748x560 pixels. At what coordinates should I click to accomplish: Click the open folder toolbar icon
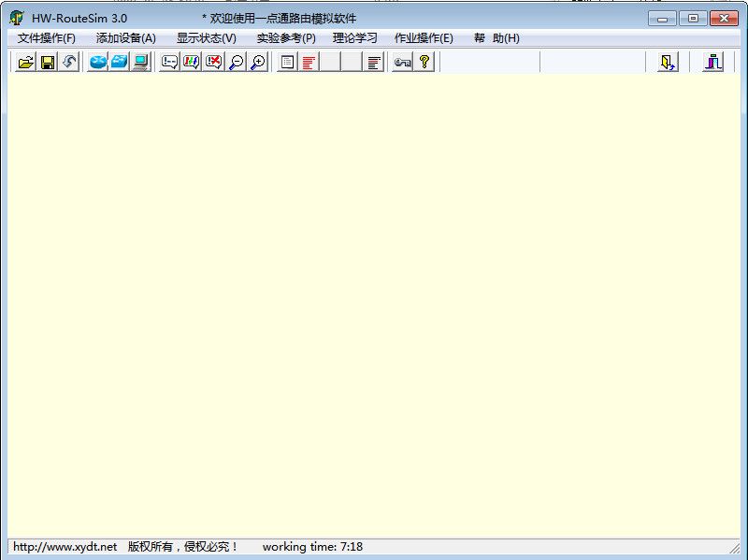coord(26,62)
